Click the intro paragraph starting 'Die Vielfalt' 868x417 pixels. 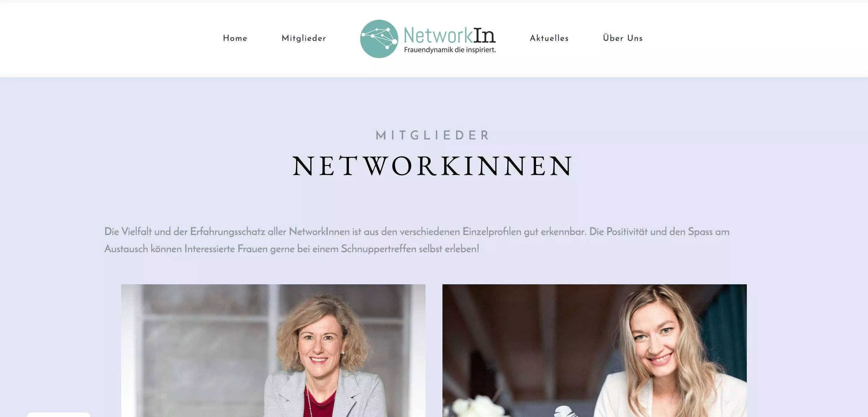coord(417,240)
